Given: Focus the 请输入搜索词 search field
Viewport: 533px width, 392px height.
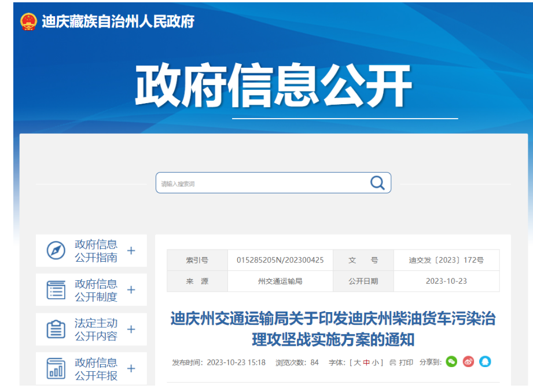Looking at the screenshot, I should pyautogui.click(x=260, y=184).
